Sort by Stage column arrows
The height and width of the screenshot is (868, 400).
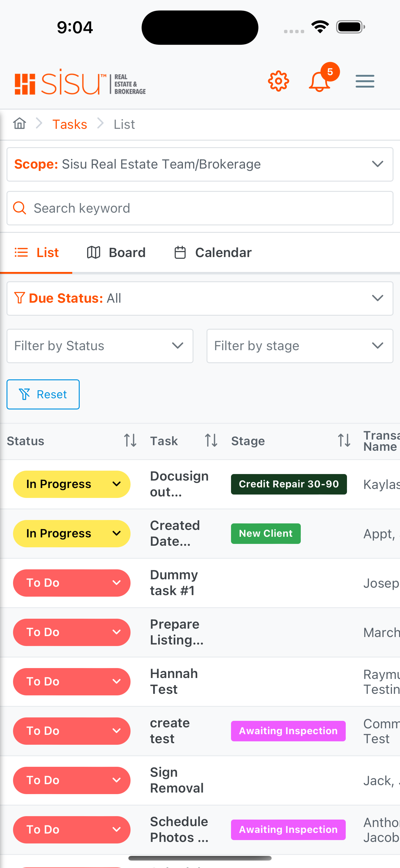(x=344, y=441)
